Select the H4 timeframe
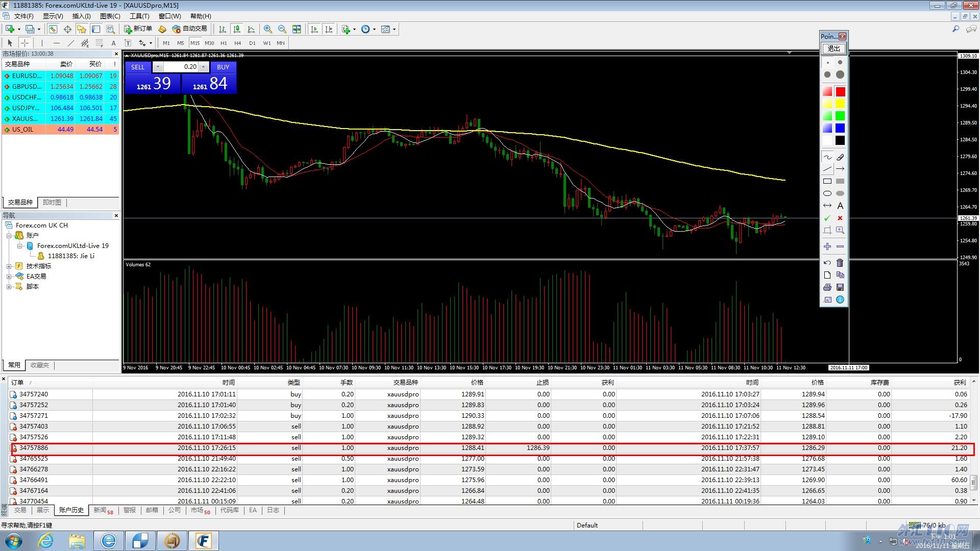 point(238,43)
